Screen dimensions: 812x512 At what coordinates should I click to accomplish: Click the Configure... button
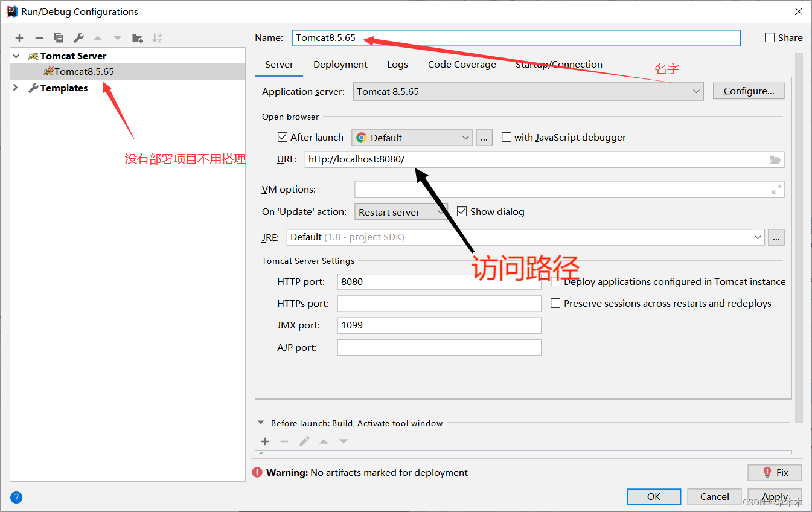(x=749, y=91)
